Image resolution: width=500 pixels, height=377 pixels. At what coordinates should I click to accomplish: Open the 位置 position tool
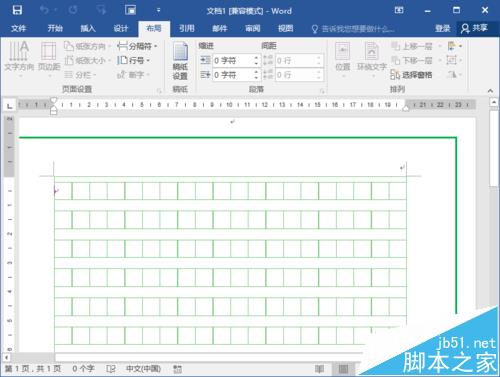click(342, 57)
